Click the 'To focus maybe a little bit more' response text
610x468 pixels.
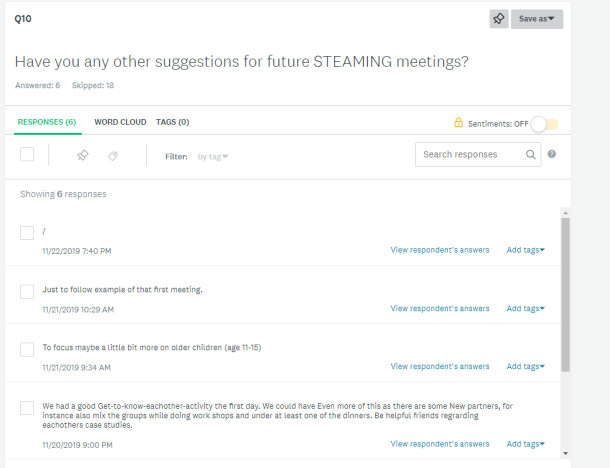point(152,348)
